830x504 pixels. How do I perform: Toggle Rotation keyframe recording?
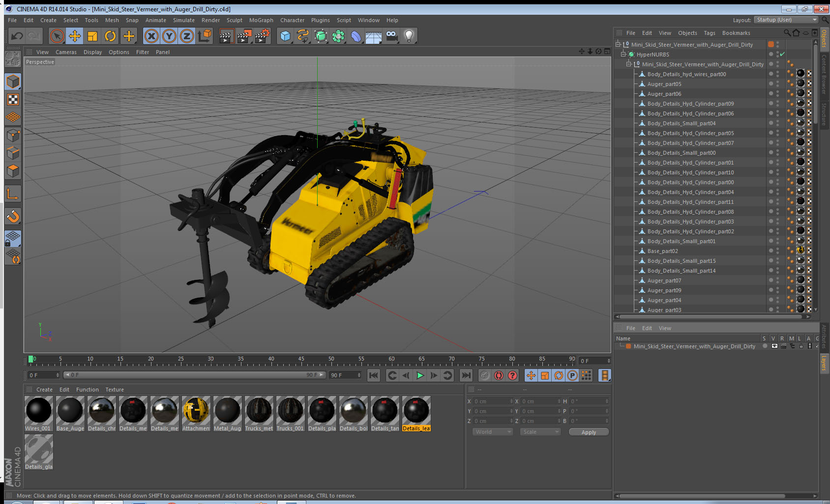[x=559, y=375]
